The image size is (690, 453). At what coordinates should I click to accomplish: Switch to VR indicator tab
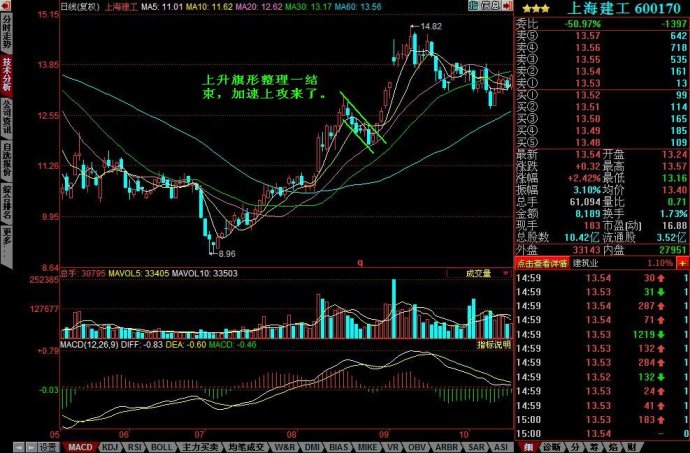click(392, 448)
